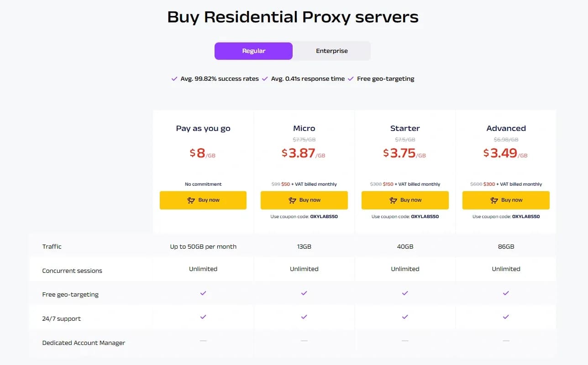This screenshot has height=365, width=588.
Task: Click the checkmark before Avg. 0.41s response time
Action: tap(264, 78)
